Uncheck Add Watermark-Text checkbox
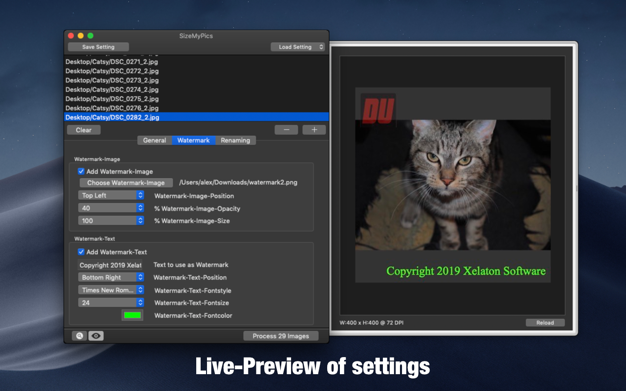Image resolution: width=626 pixels, height=391 pixels. (x=81, y=252)
